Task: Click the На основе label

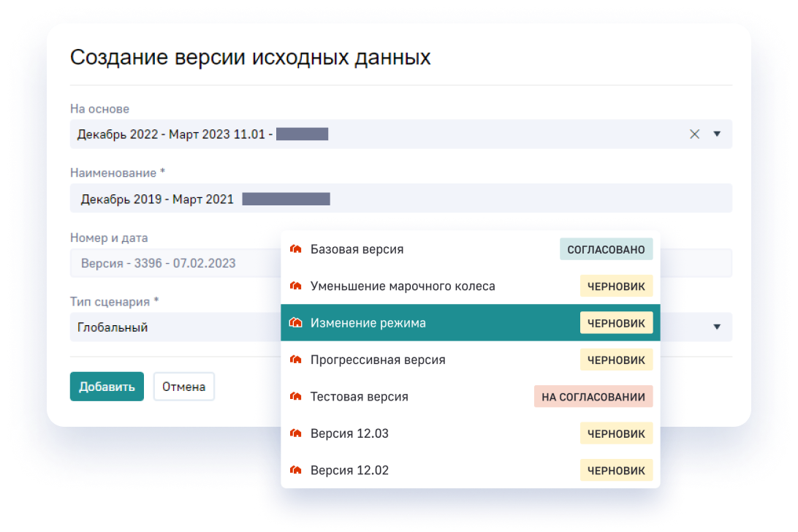Action: tap(99, 108)
